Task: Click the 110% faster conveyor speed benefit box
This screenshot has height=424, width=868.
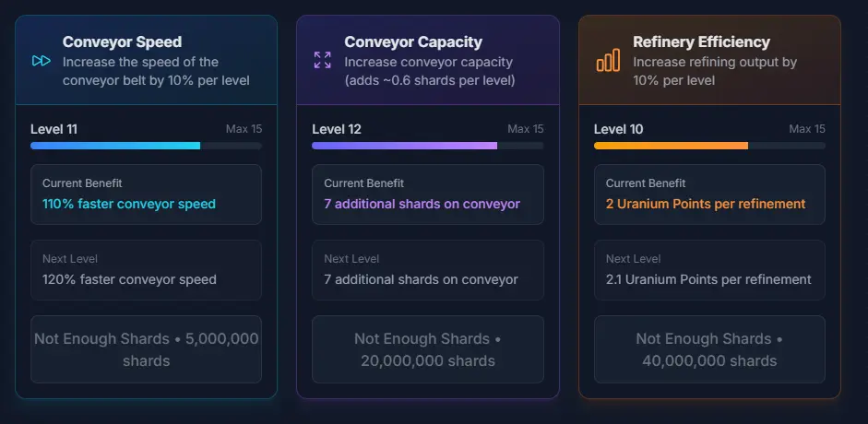Action: pos(146,194)
